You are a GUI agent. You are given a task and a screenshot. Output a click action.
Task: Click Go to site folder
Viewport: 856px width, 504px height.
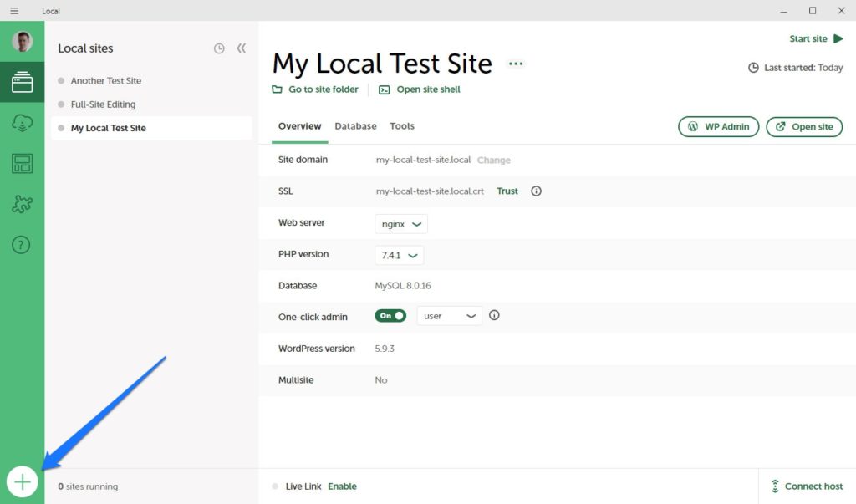pyautogui.click(x=315, y=89)
